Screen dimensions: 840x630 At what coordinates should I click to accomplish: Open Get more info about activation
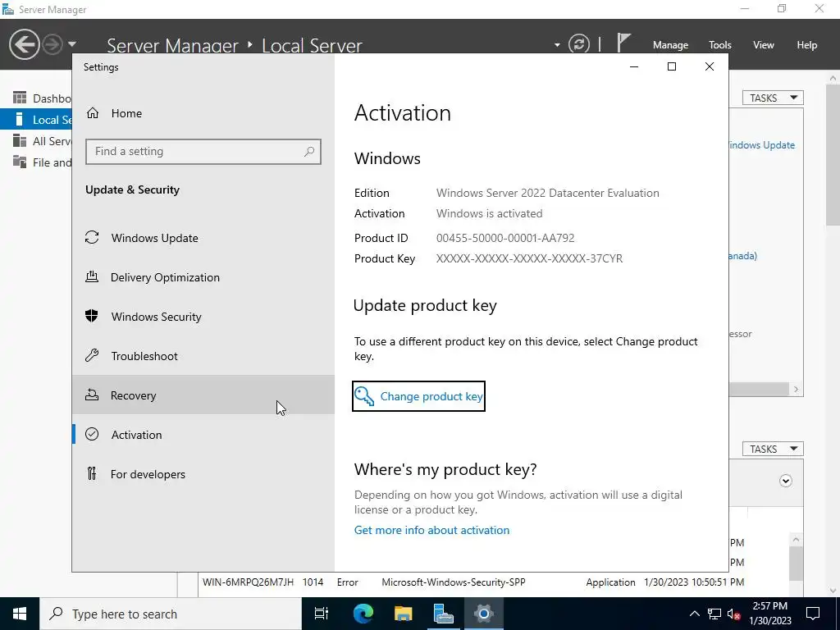[x=431, y=530]
